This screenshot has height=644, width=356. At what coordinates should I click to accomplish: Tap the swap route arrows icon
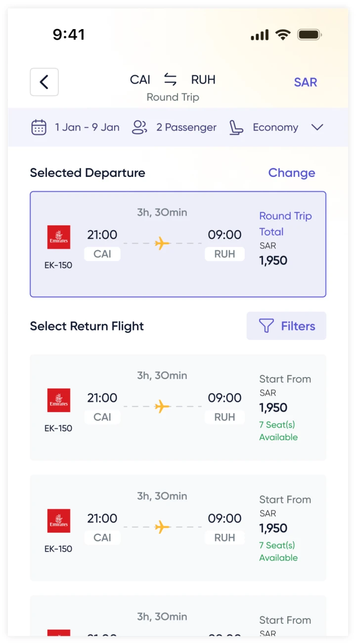click(171, 80)
